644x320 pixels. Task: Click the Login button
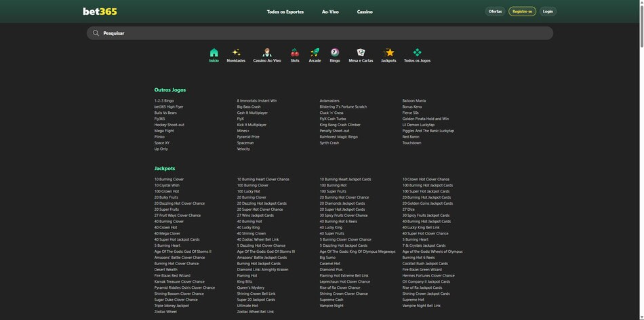(548, 12)
